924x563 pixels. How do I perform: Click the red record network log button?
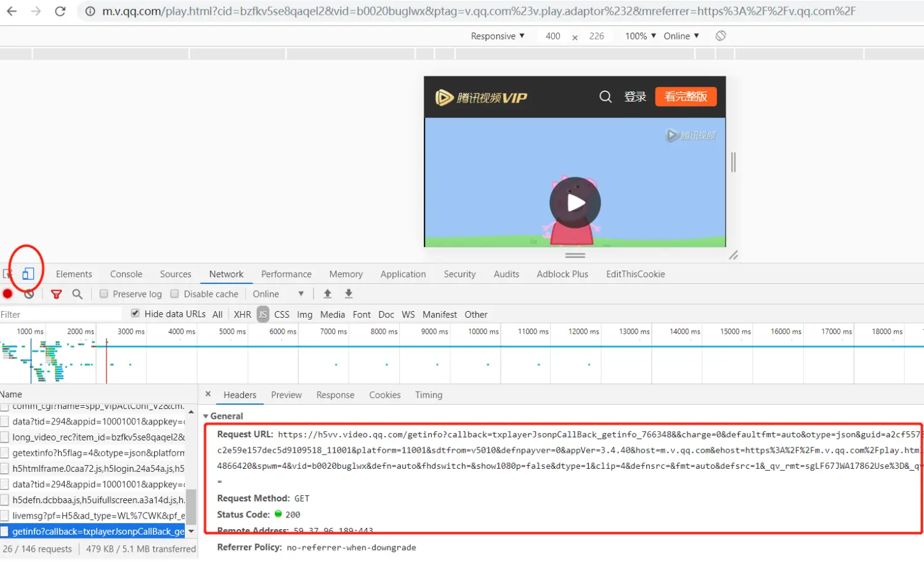(8, 294)
